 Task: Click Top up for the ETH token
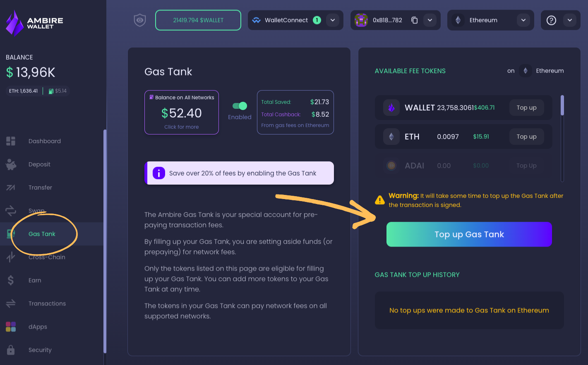point(526,137)
